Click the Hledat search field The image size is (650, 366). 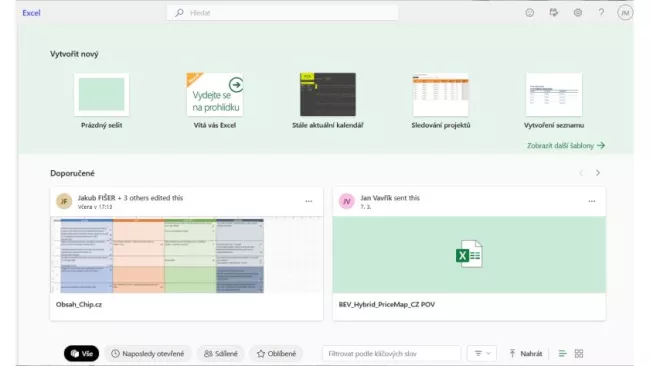pos(282,13)
